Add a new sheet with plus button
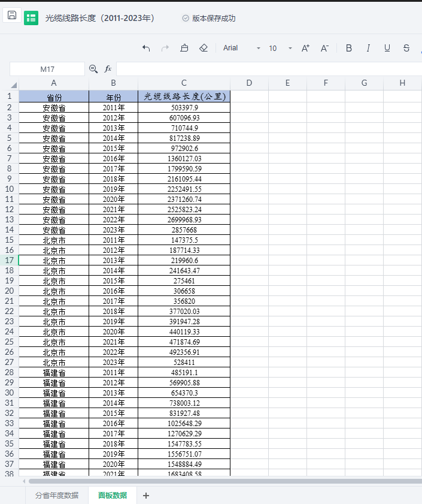422x504 pixels. point(146,496)
